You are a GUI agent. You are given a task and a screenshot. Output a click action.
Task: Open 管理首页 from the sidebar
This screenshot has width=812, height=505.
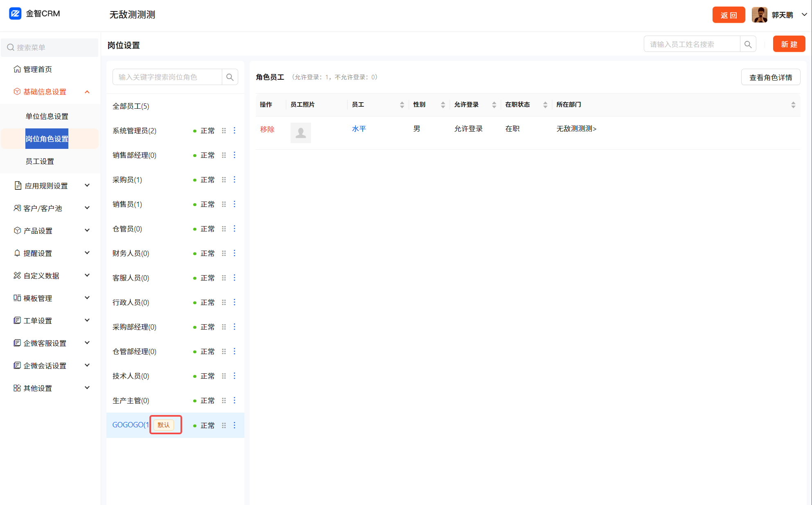click(x=38, y=69)
